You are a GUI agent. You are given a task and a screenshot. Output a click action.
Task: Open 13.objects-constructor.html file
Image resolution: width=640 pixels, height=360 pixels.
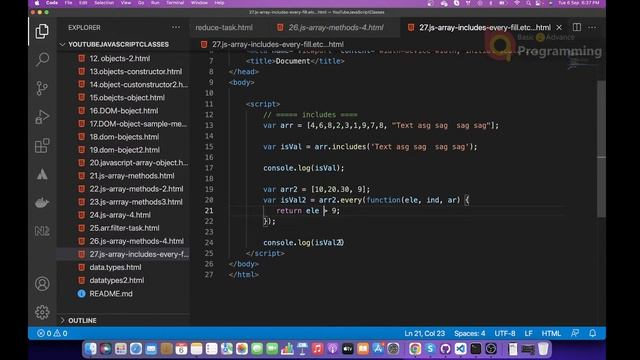[x=136, y=71]
